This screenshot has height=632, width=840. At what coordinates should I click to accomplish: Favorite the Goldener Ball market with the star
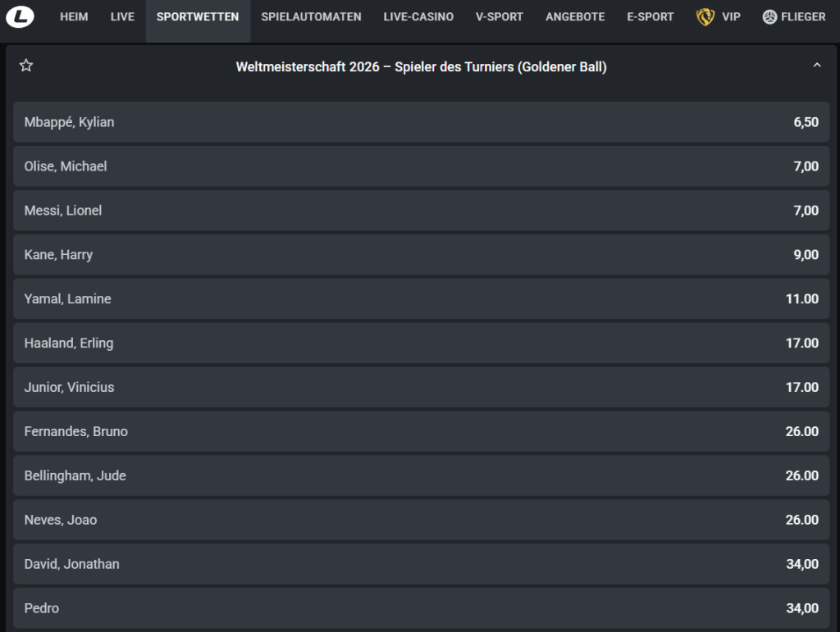[x=26, y=66]
